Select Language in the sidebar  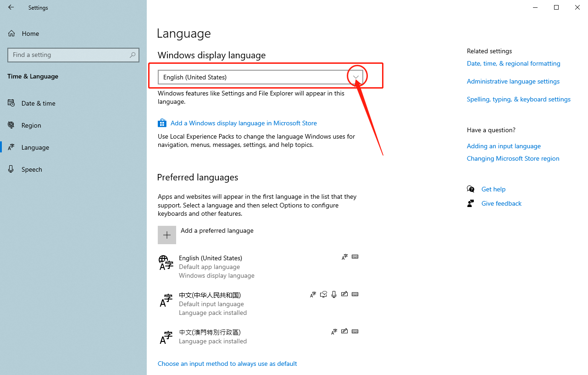(x=35, y=147)
